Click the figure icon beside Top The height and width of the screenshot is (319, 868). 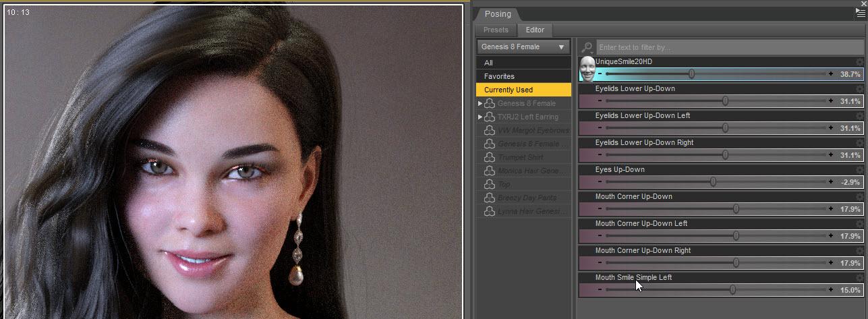(490, 184)
